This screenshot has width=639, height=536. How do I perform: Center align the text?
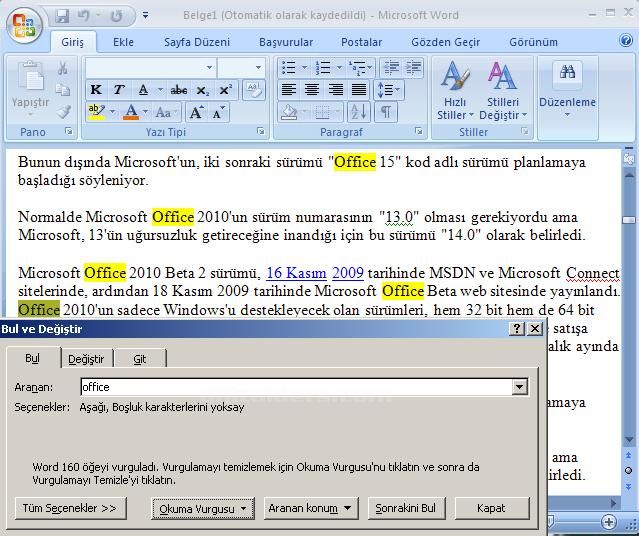(x=312, y=90)
